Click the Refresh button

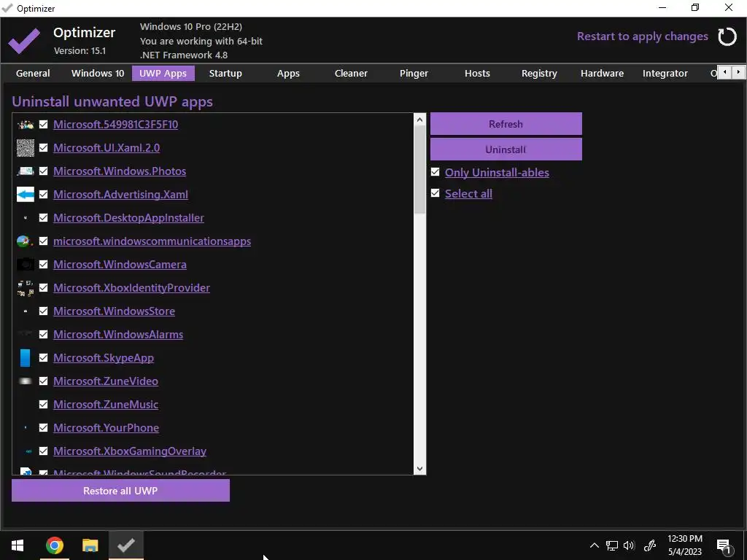tap(506, 124)
